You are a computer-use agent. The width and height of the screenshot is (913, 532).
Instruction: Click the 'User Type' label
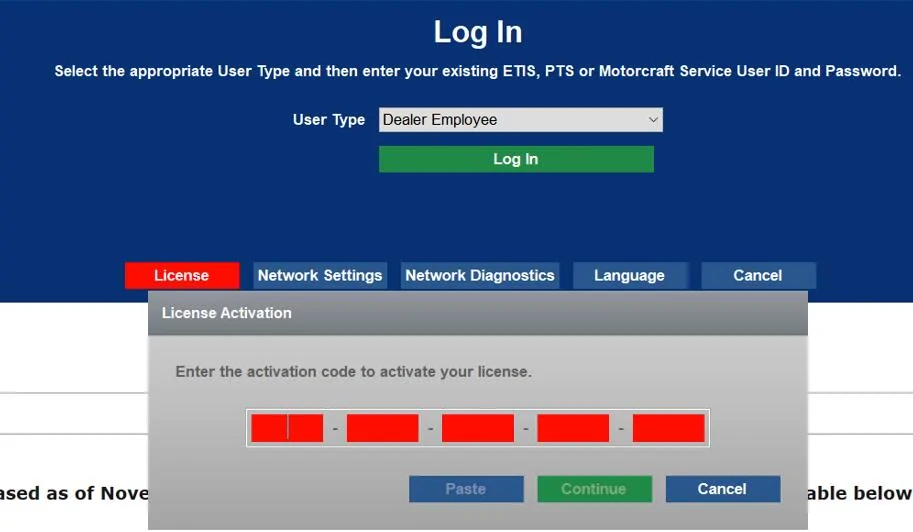click(329, 120)
